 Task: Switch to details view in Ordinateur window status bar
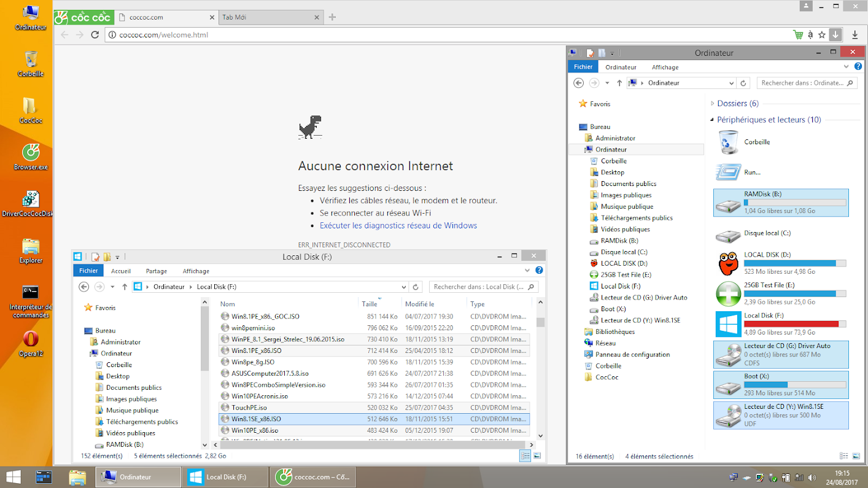pos(844,456)
